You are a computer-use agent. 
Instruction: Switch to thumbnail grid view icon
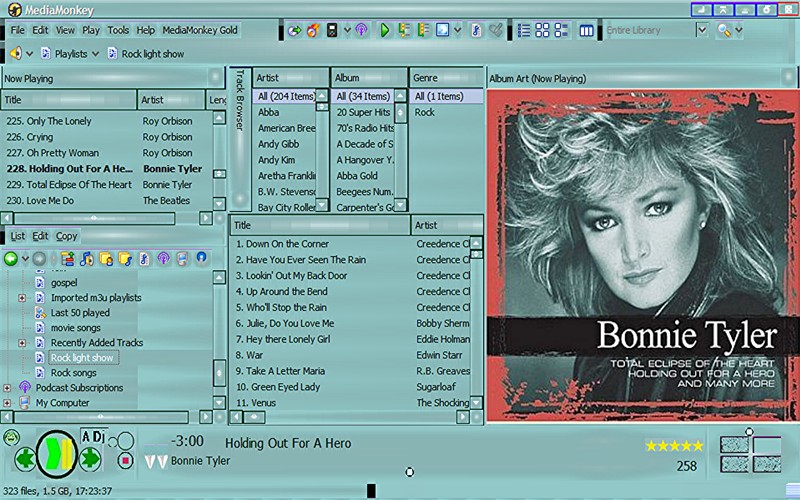(x=542, y=31)
